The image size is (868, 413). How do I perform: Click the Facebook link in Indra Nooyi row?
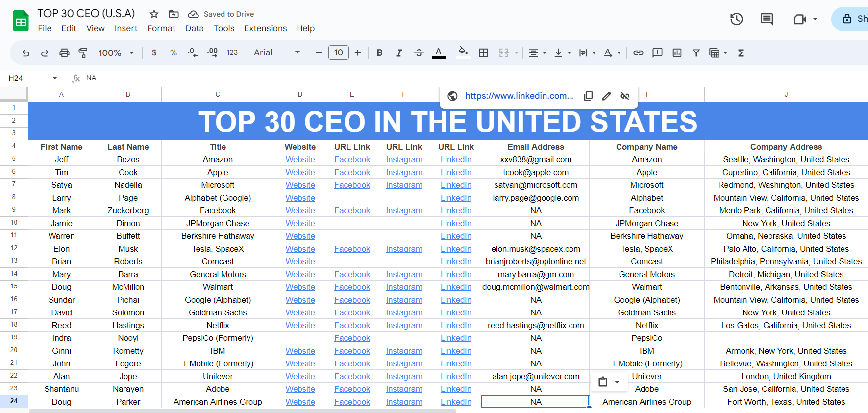coord(352,338)
